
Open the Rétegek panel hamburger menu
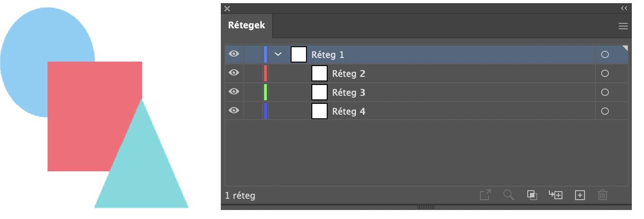click(x=623, y=26)
